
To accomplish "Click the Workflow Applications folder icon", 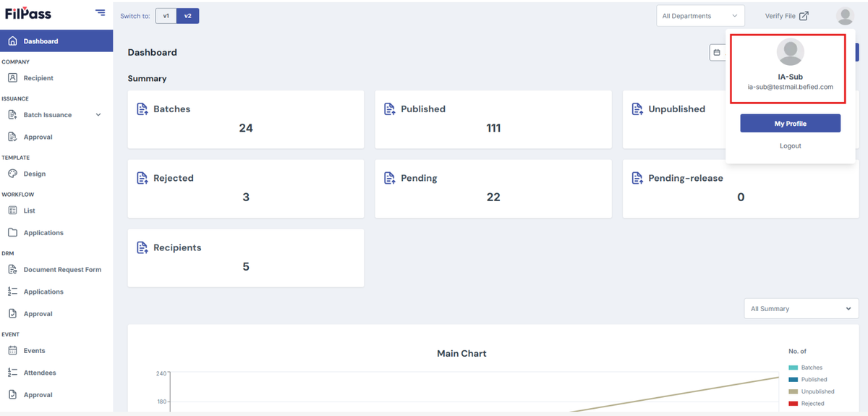I will [12, 233].
